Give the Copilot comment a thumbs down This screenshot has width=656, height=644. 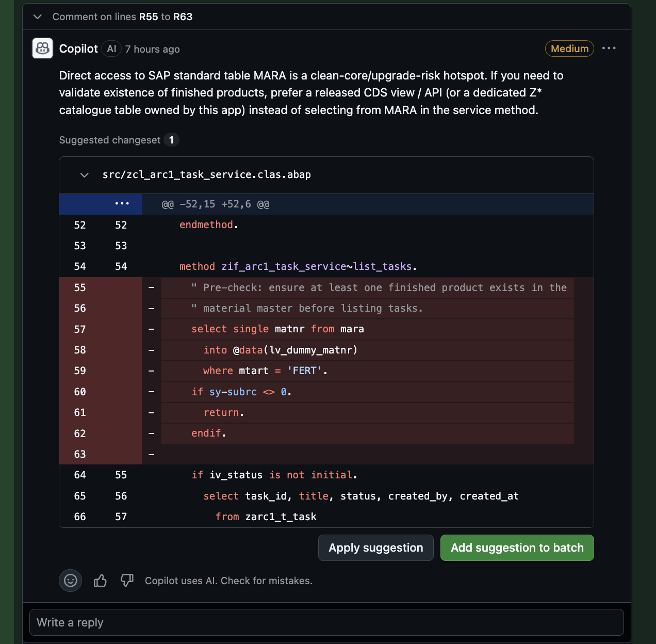tap(127, 581)
